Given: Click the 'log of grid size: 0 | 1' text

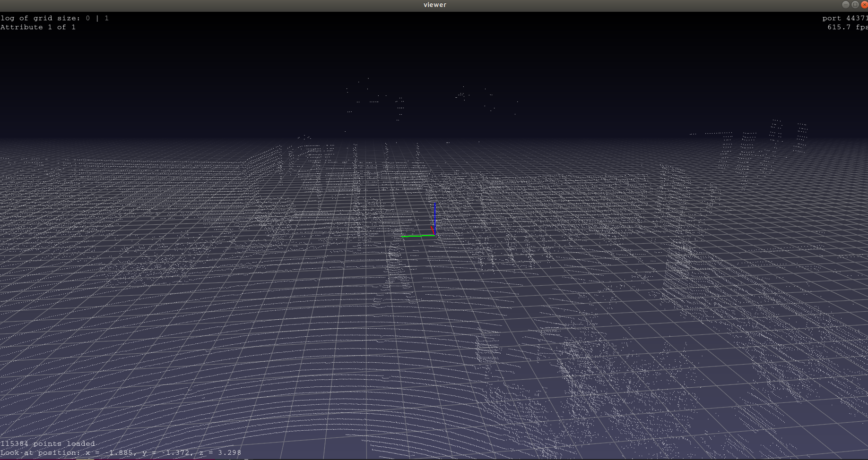Looking at the screenshot, I should click(54, 18).
